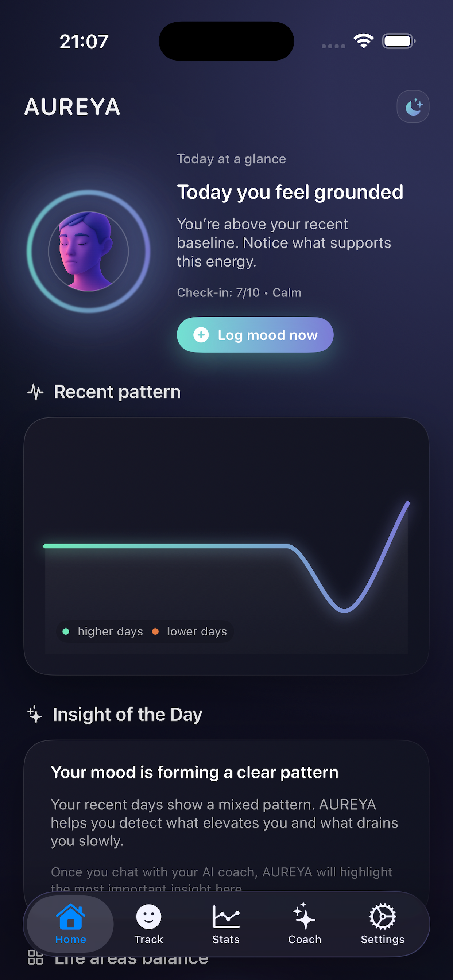Open the Home tab icon
Image resolution: width=453 pixels, height=980 pixels.
click(70, 915)
